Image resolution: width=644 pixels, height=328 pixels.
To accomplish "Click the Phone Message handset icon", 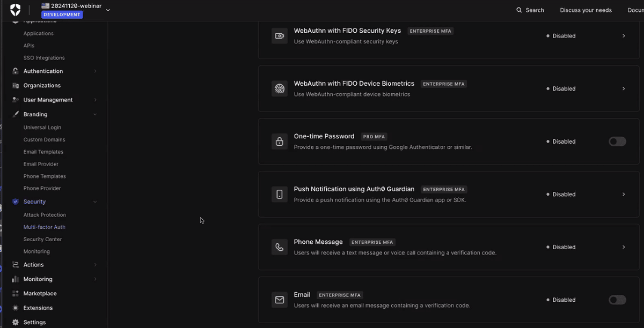I will pyautogui.click(x=280, y=247).
